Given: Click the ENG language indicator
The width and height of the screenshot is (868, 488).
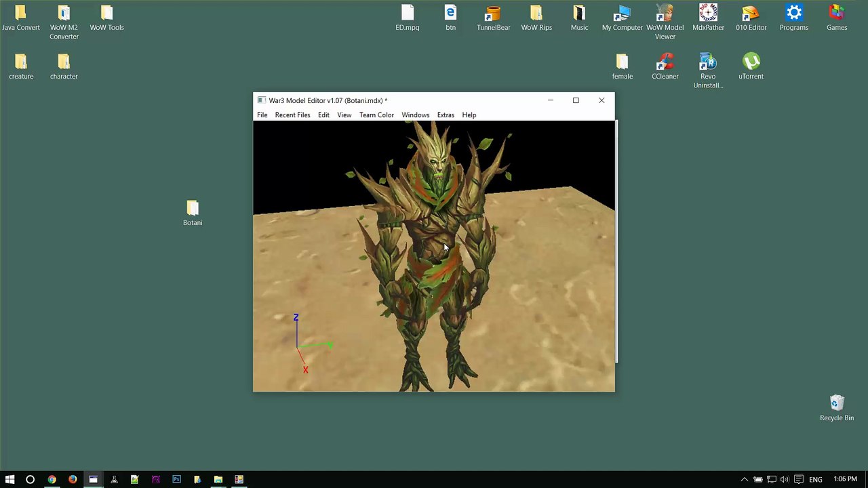Looking at the screenshot, I should [x=816, y=479].
